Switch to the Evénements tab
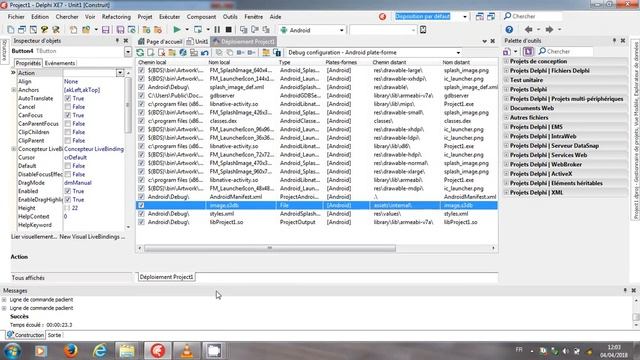The image size is (640, 360). pyautogui.click(x=60, y=63)
